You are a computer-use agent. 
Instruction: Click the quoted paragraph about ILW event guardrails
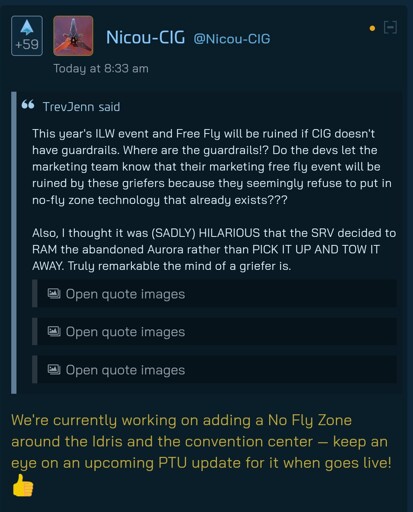click(212, 167)
